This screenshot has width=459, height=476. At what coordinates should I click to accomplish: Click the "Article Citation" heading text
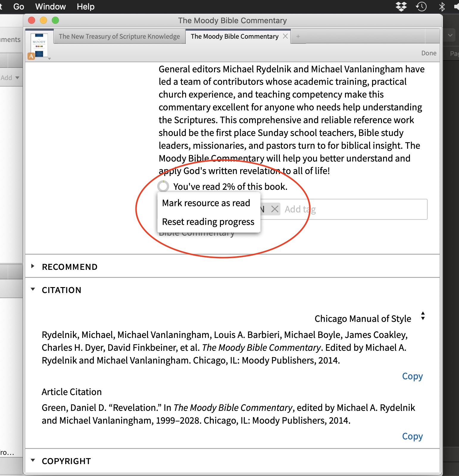(71, 392)
